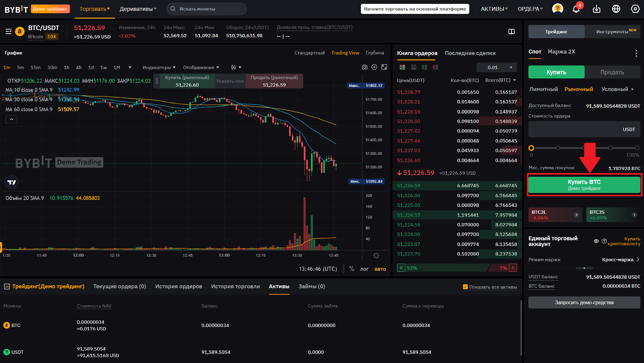Expand order book precision 0.01 dropdown
644x363 pixels.
tap(497, 67)
